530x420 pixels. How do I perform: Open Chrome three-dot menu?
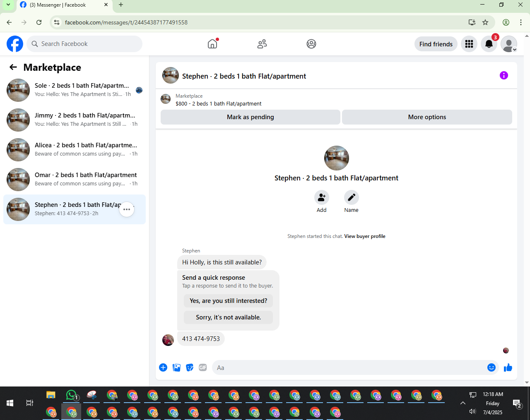coord(521,22)
